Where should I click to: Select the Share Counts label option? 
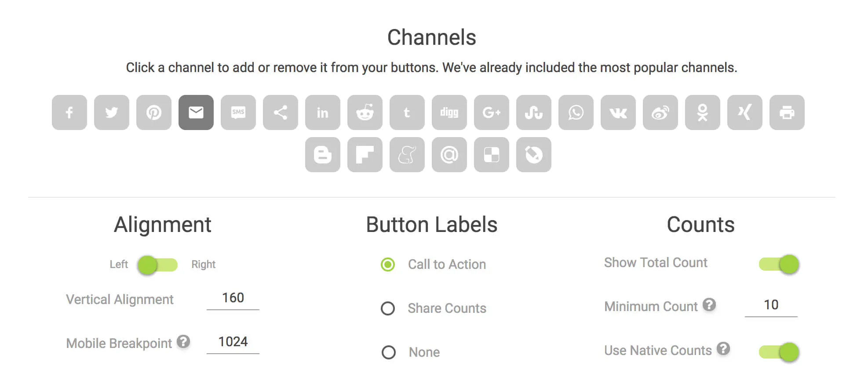point(388,308)
